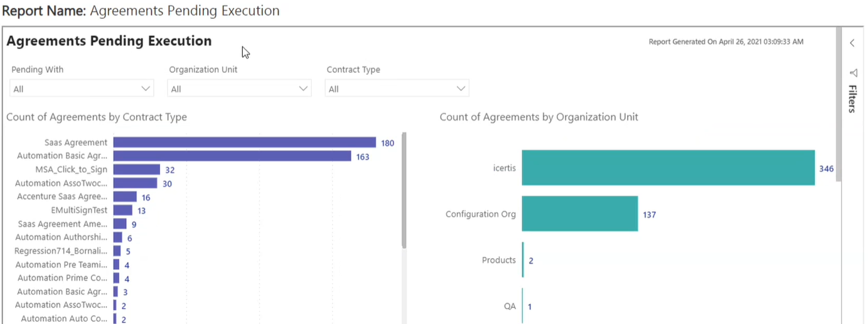Click Count of Agreements by Organization Unit title

coord(538,117)
